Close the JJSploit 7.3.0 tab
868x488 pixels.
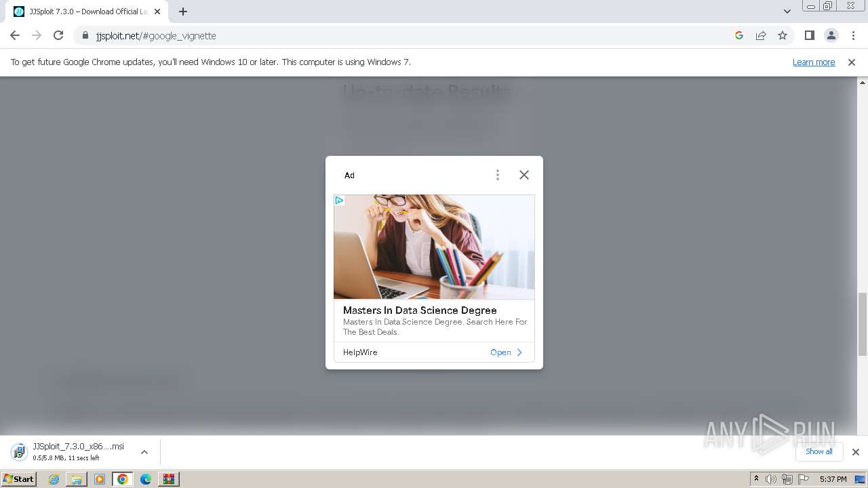click(x=157, y=12)
